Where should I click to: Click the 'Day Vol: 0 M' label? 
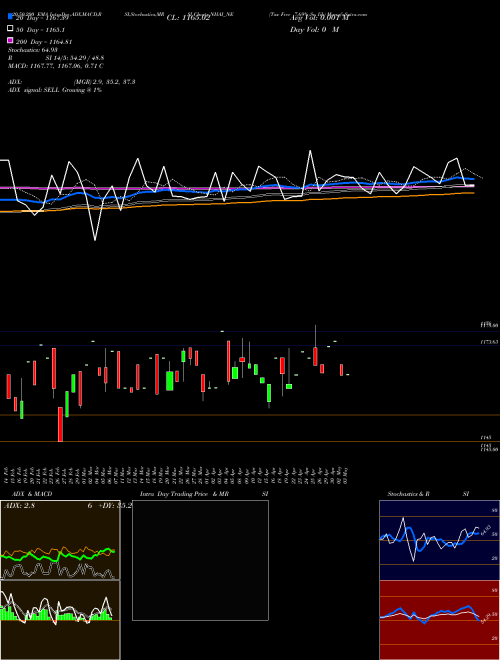click(314, 29)
